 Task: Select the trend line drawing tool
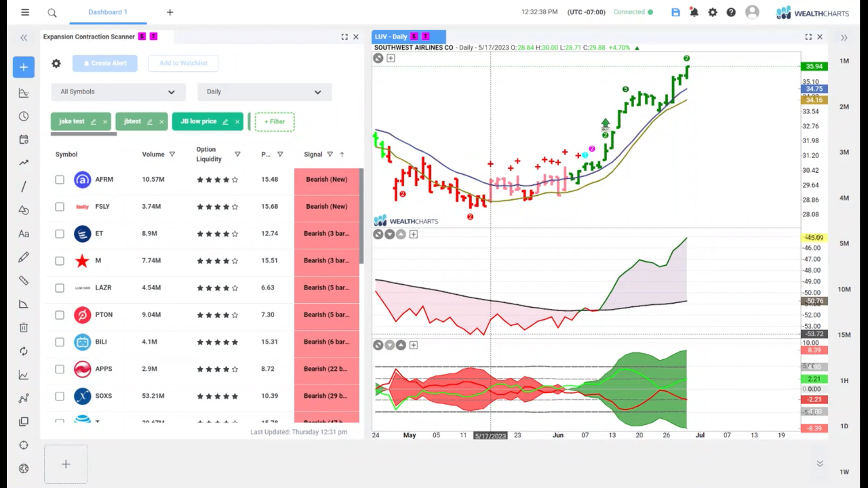point(24,187)
